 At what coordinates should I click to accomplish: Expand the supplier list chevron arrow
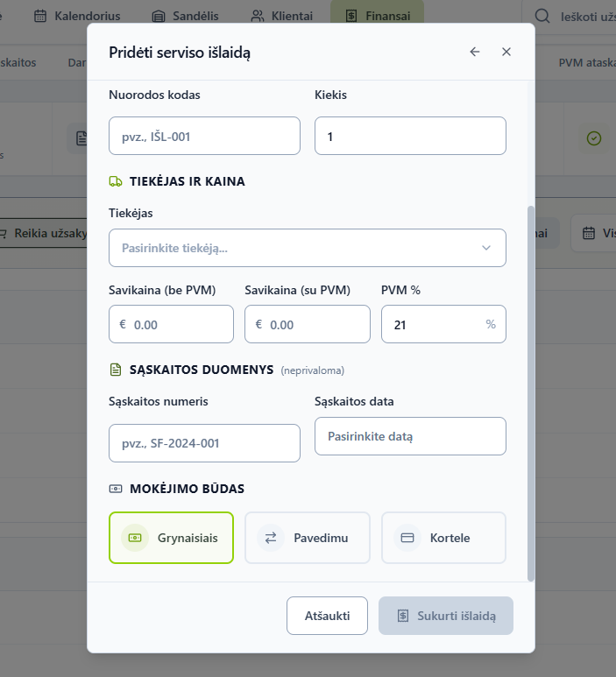[x=486, y=248]
